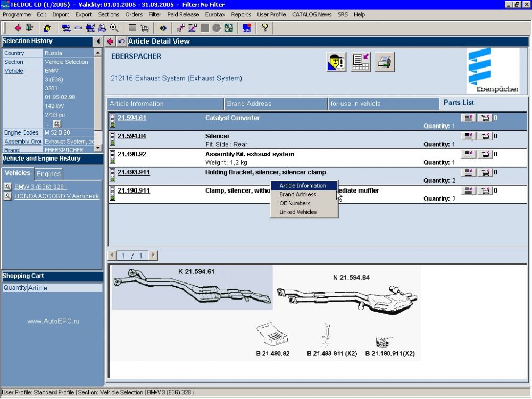
Task: Switch to the Brand Address tab
Action: pyautogui.click(x=276, y=104)
